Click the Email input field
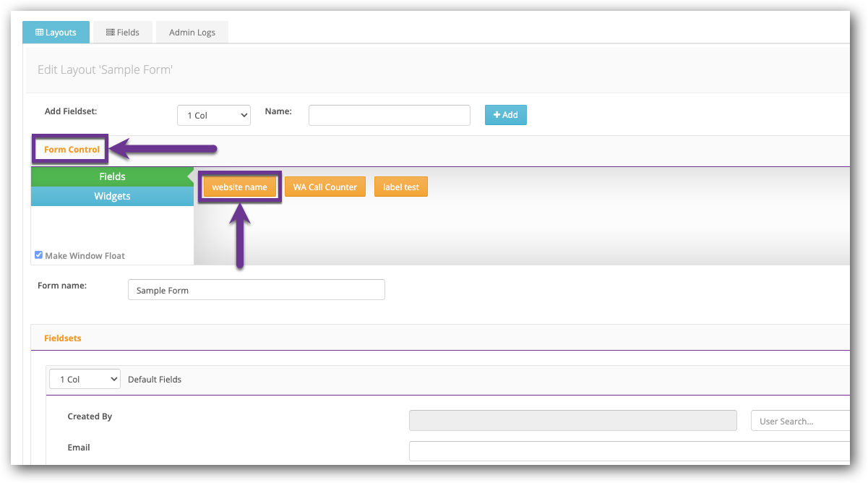This screenshot has width=868, height=483. coord(629,451)
